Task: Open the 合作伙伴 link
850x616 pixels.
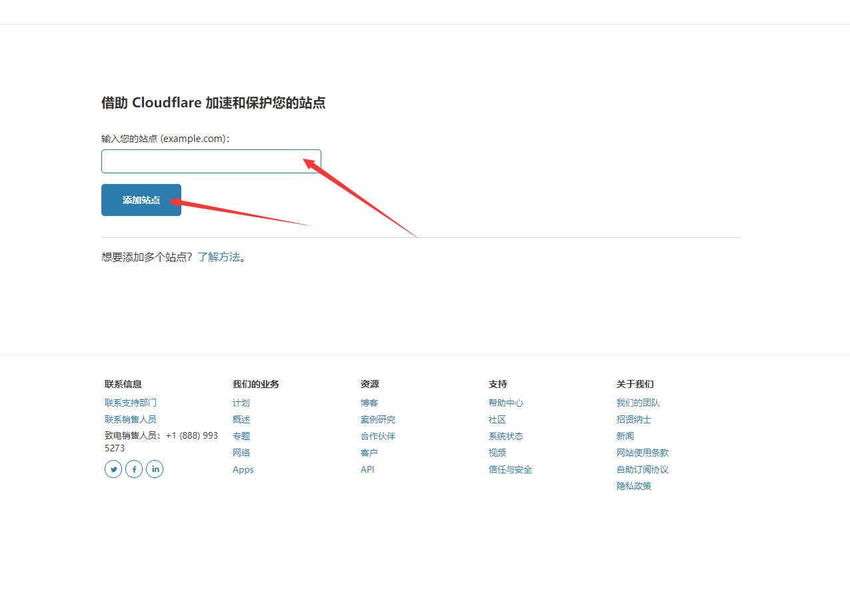Action: pos(378,436)
